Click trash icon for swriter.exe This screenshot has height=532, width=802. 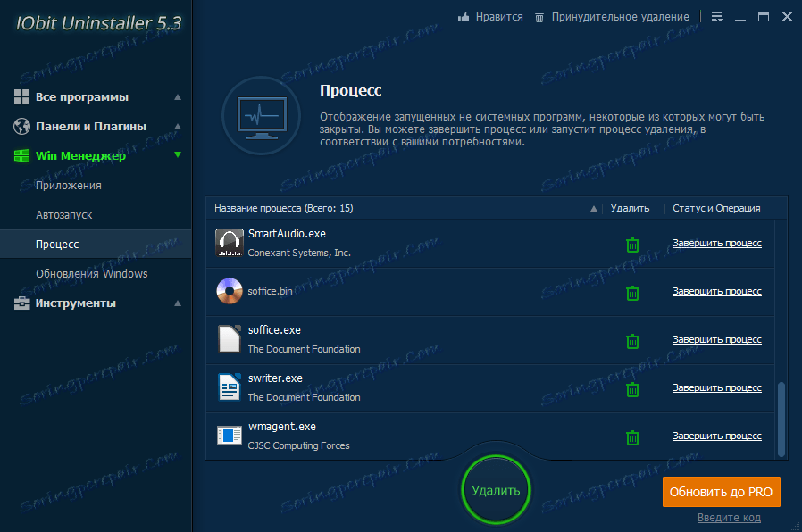(632, 389)
